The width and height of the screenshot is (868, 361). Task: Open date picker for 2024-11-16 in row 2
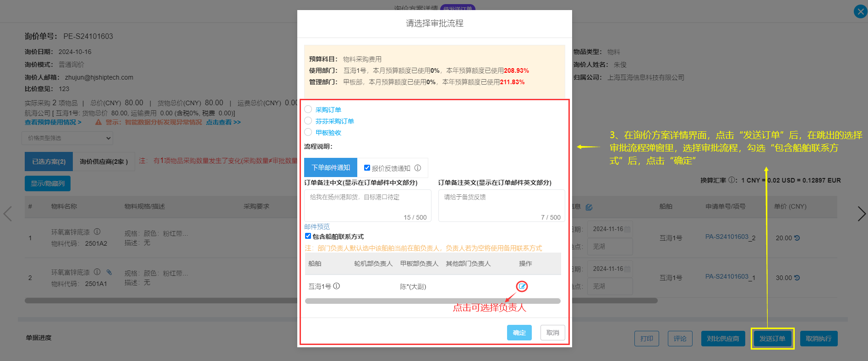[x=610, y=269]
